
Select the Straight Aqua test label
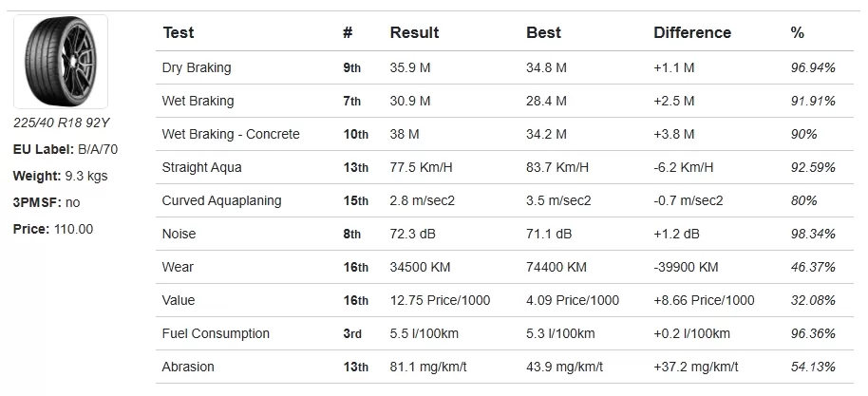coord(201,168)
